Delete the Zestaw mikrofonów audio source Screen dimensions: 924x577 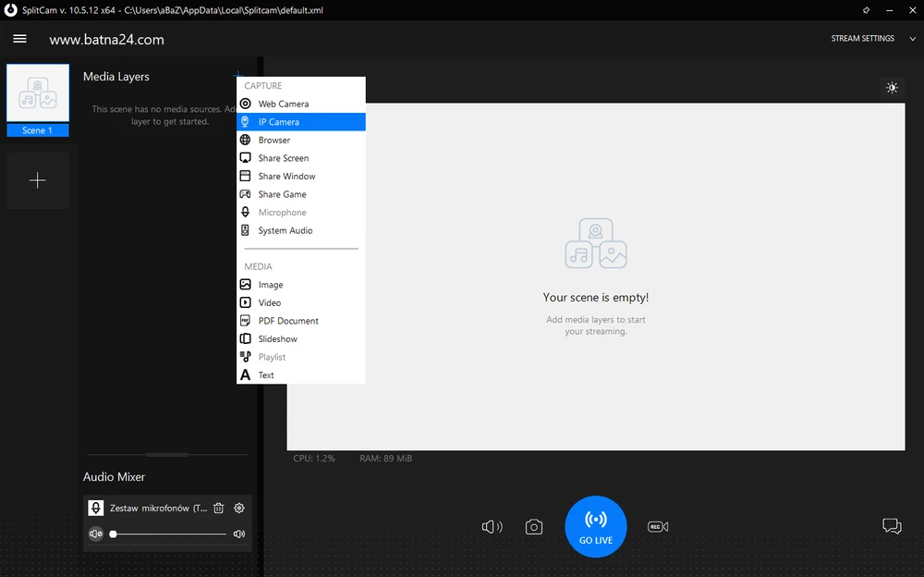pyautogui.click(x=219, y=508)
